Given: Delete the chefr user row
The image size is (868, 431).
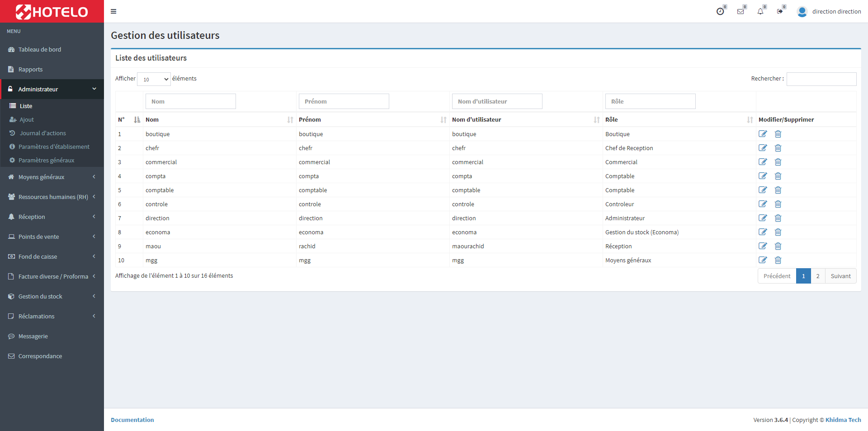Looking at the screenshot, I should (x=778, y=148).
